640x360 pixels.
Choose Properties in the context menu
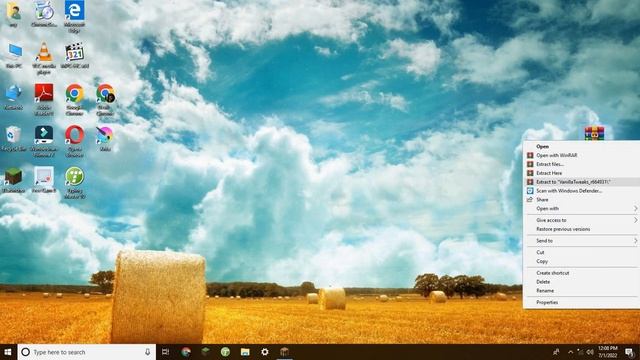[582, 302]
